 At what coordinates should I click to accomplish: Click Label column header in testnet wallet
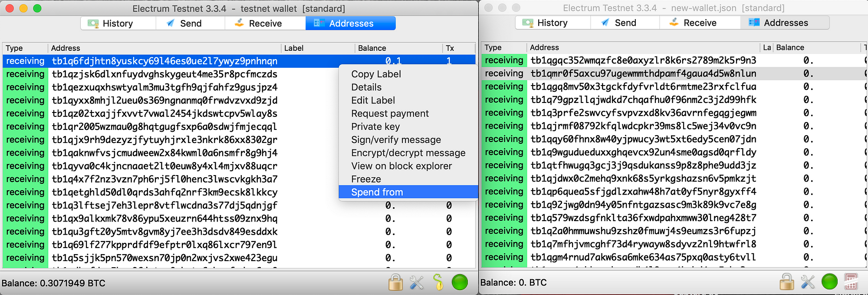(x=318, y=48)
